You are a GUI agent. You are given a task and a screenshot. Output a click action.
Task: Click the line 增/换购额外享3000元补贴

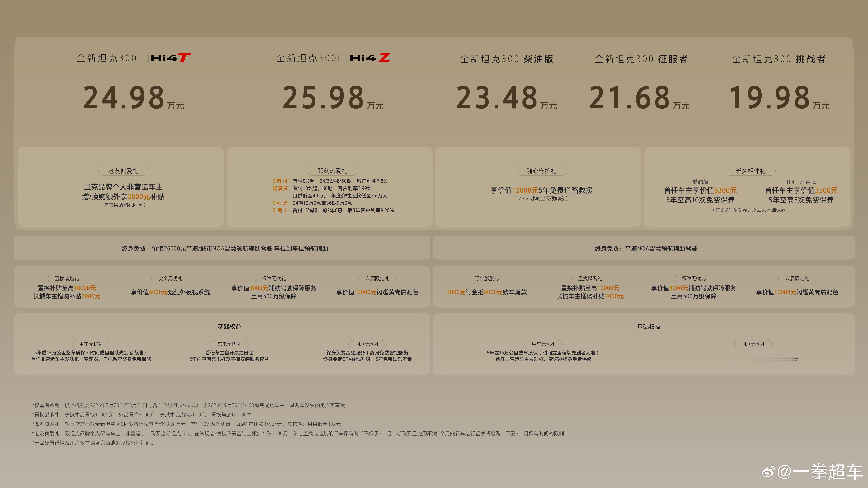(x=123, y=197)
